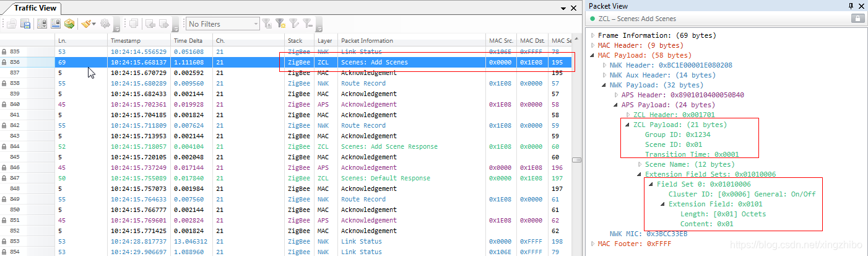
Task: Click the yellow package refresh toolbar icon
Action: point(69,24)
